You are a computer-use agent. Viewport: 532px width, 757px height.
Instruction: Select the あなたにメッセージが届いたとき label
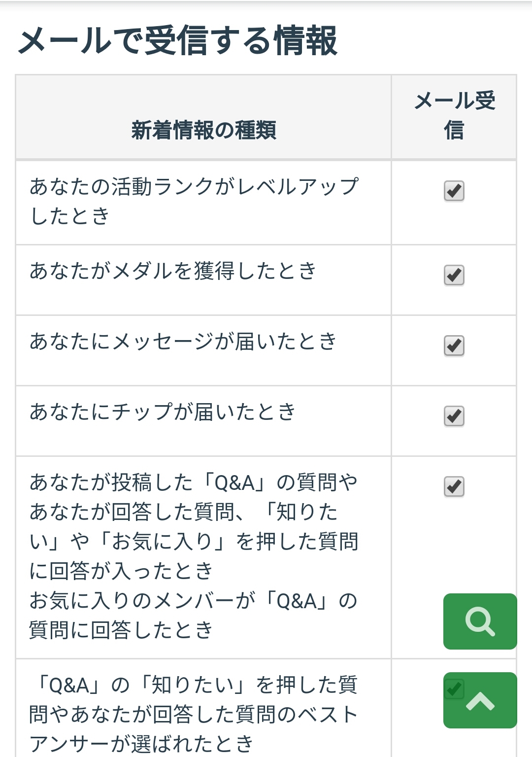tap(183, 342)
